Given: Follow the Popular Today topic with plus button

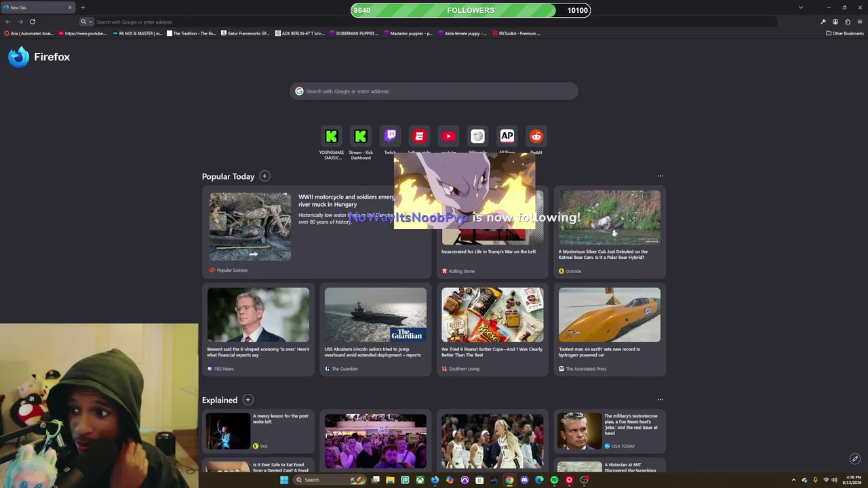Looking at the screenshot, I should coord(264,176).
